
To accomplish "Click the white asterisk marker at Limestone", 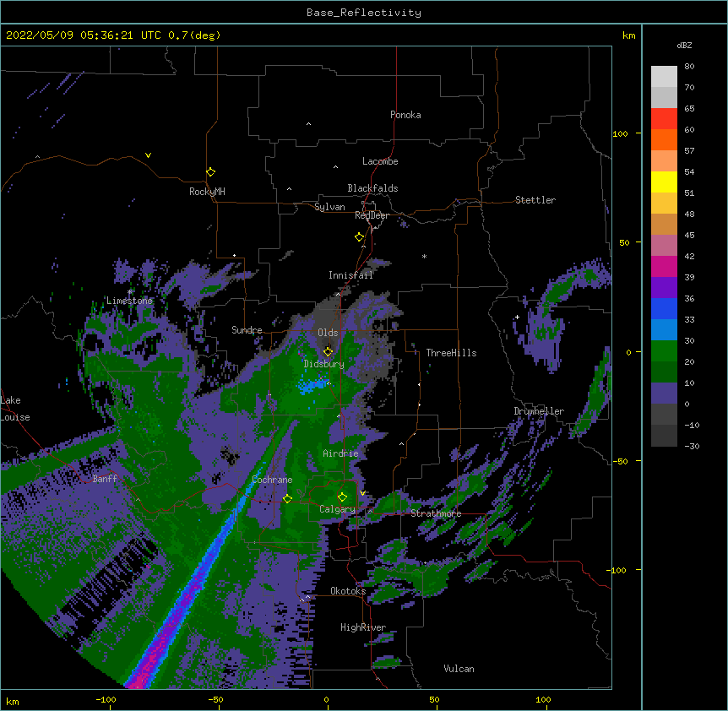I will [130, 292].
